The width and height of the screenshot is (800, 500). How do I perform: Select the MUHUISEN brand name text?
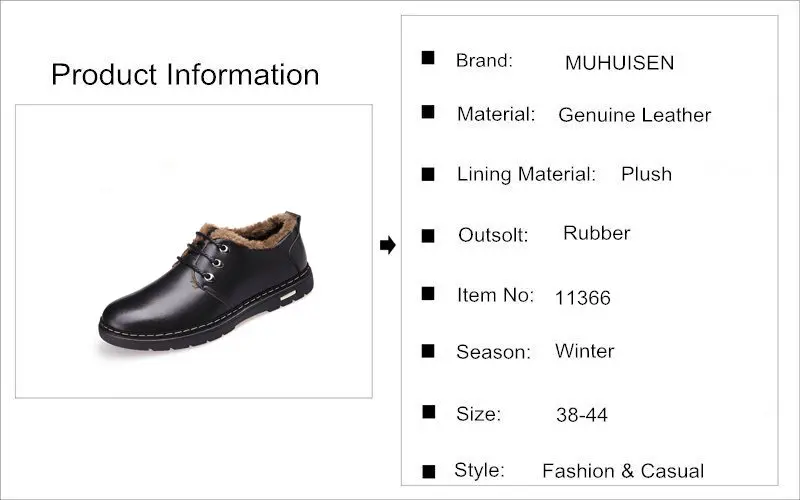[619, 63]
